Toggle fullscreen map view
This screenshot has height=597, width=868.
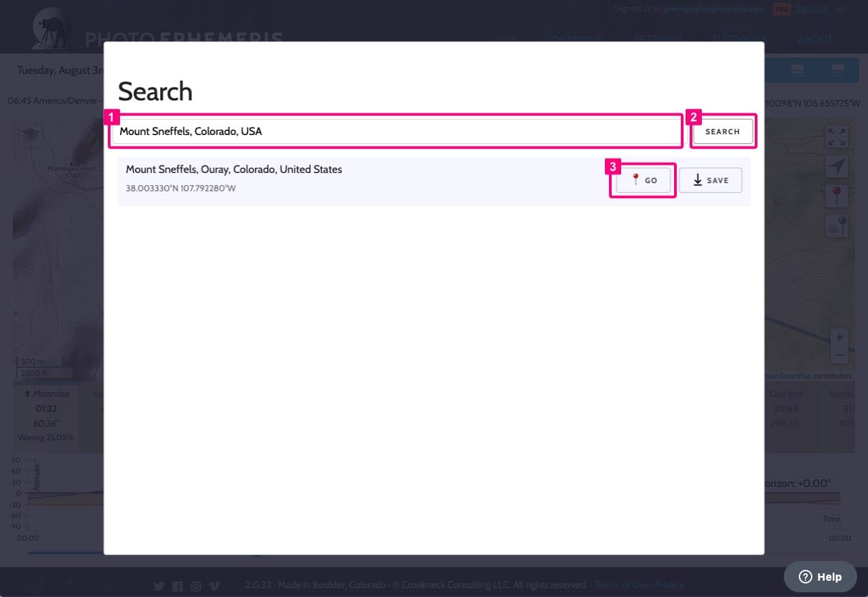837,137
